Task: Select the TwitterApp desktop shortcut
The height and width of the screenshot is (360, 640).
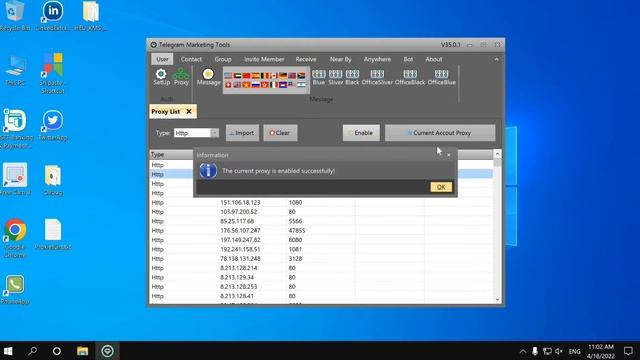Action: (53, 125)
